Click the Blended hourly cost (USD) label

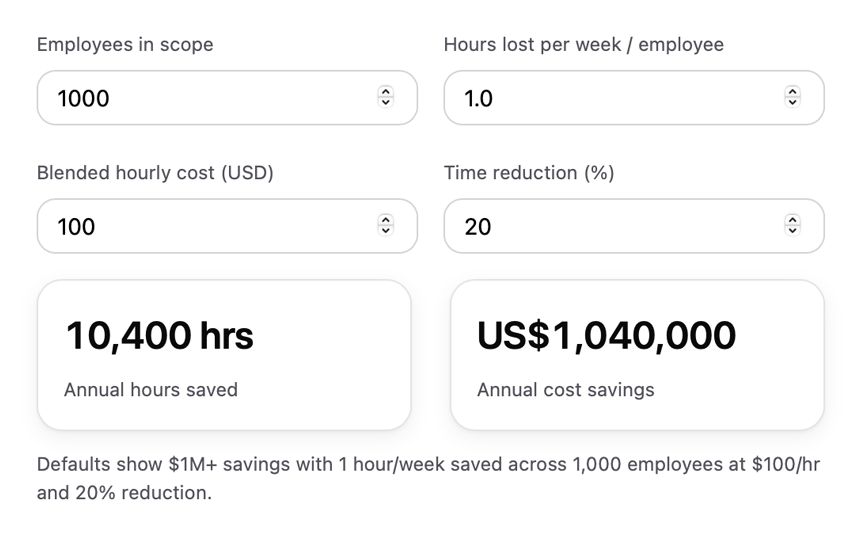(x=155, y=173)
